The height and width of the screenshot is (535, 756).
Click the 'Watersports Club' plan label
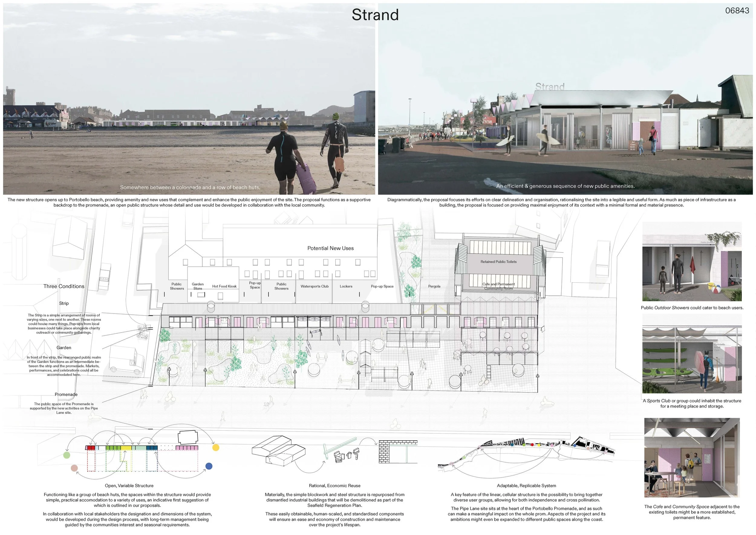tap(314, 286)
